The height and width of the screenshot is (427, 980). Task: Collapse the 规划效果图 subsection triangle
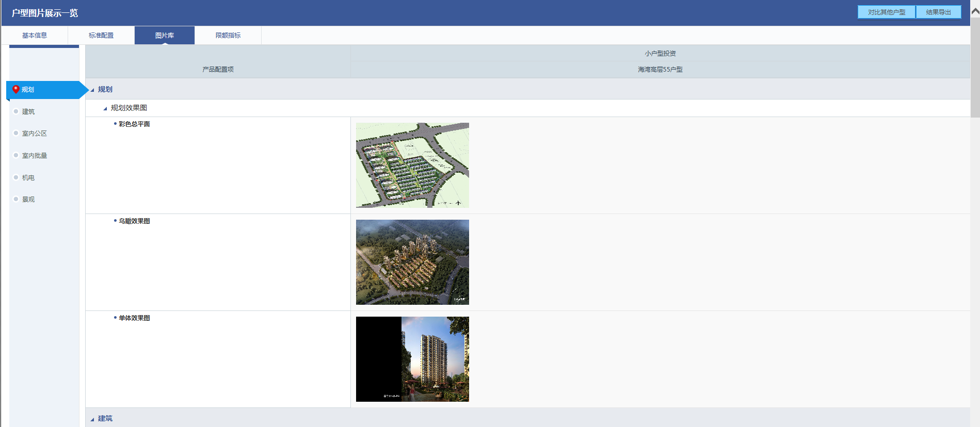pyautogui.click(x=105, y=108)
